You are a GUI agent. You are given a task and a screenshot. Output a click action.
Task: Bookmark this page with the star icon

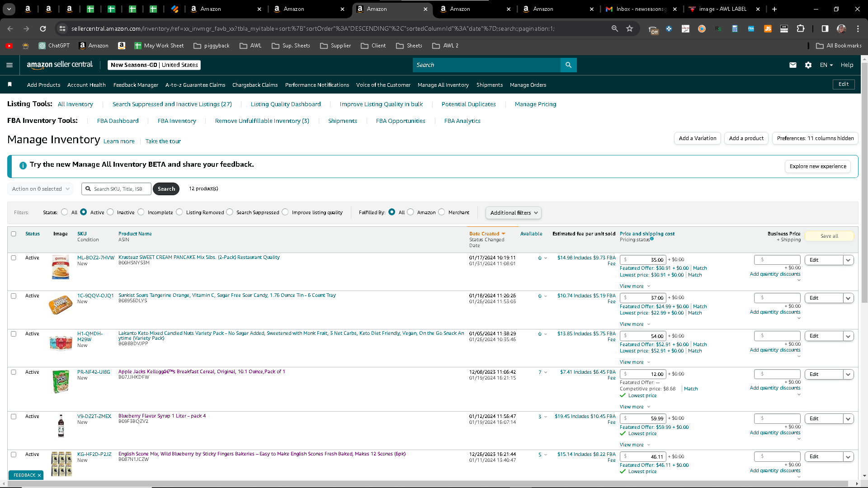coord(629,28)
